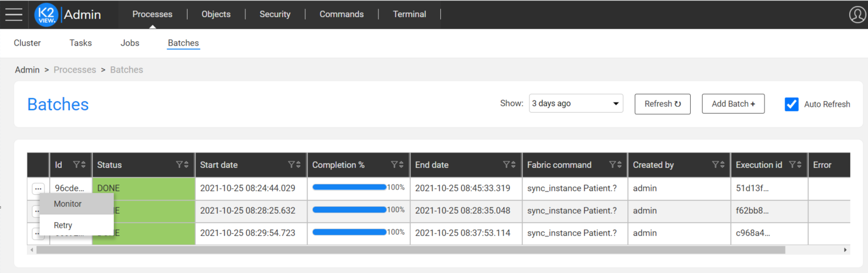Uncheck the Auto Refresh checkbox

pos(791,104)
